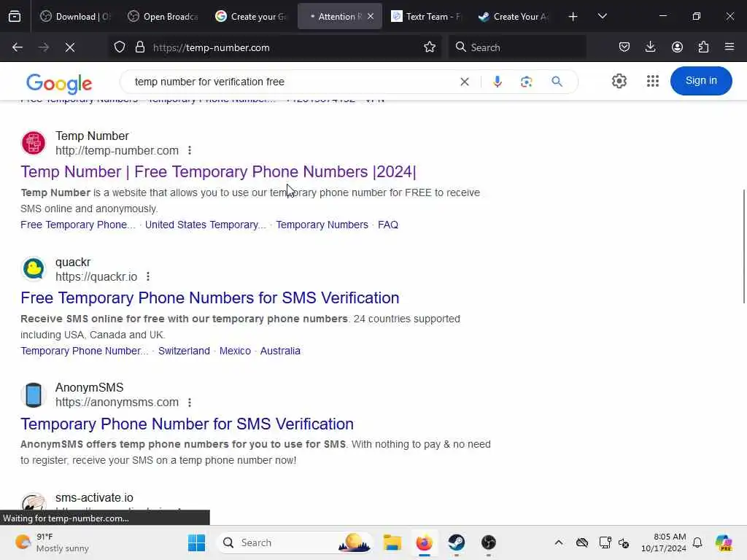Image resolution: width=747 pixels, height=560 pixels.
Task: Click the Windows taskbar Search box
Action: click(x=295, y=542)
